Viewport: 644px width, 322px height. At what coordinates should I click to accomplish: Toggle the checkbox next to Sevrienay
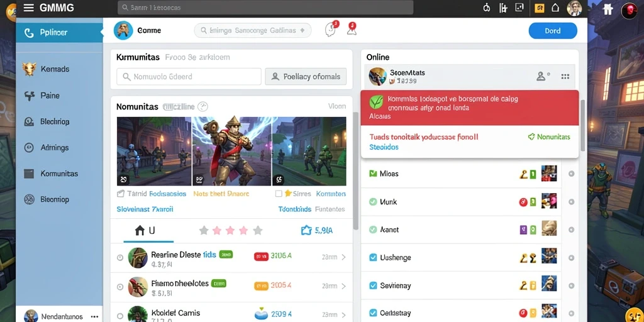tap(373, 286)
